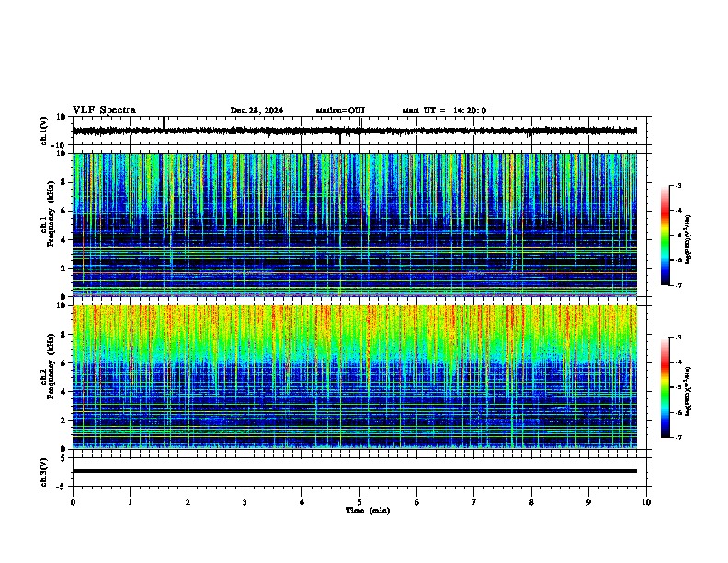Click the "-3" label of the ch.2 colorbar
Screen dimensions: 728x563
click(x=678, y=338)
